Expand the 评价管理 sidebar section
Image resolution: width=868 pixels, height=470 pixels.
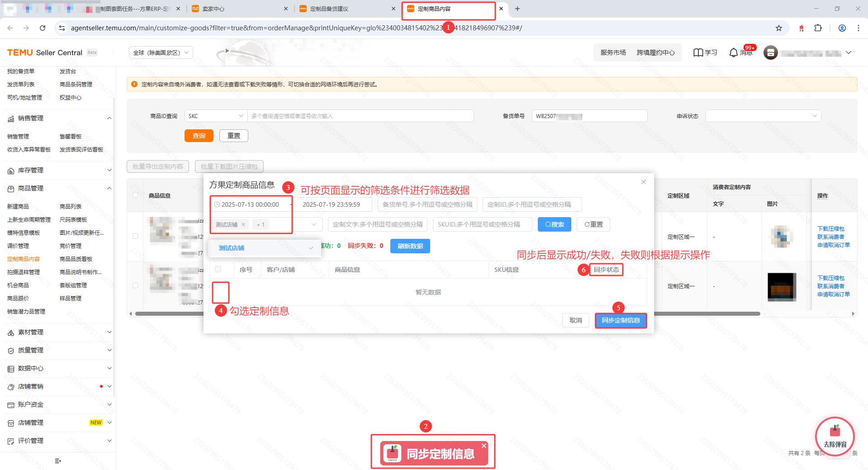109,441
